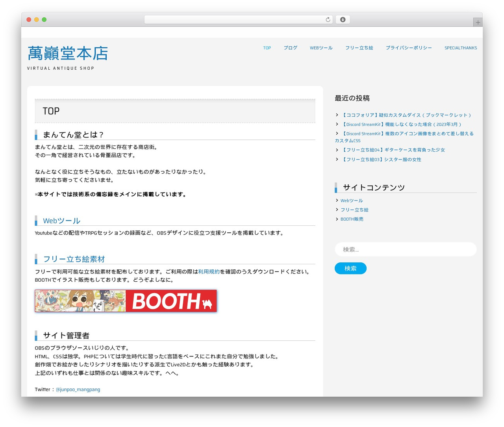The height and width of the screenshot is (427, 504).
Task: Click the BOOTH banner image
Action: tap(126, 301)
